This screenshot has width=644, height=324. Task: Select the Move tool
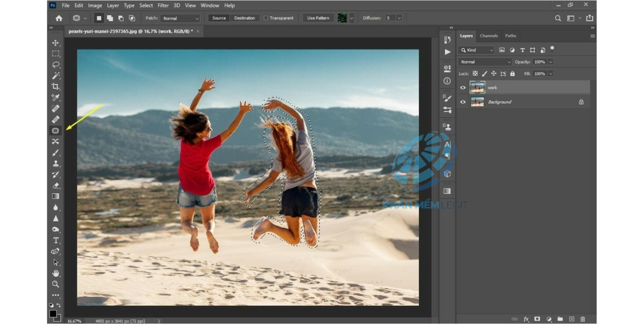56,43
